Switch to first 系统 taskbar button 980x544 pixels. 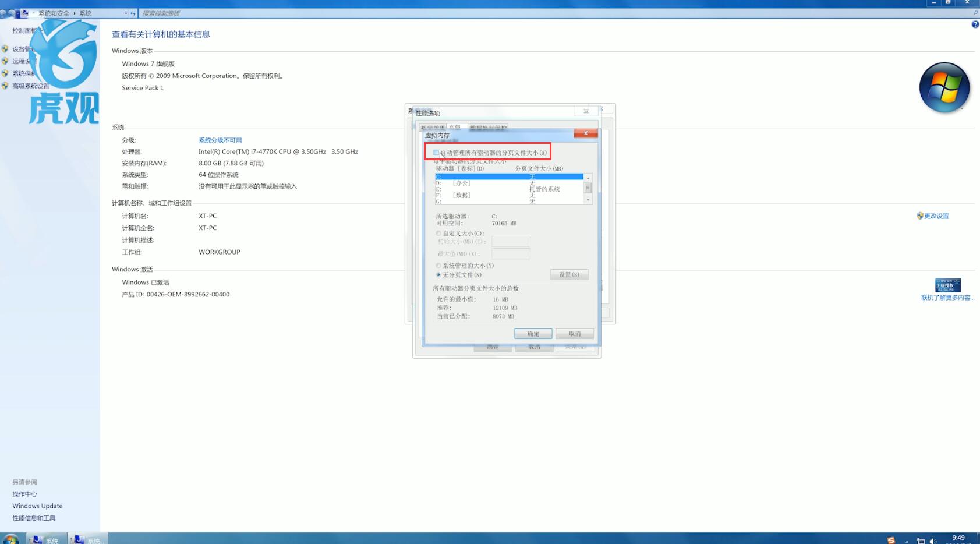pos(45,539)
